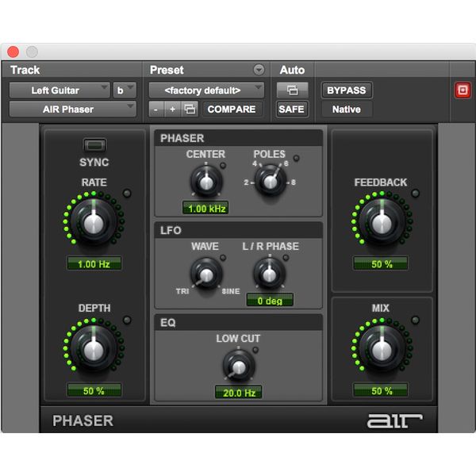Click the AIR logo
The height and width of the screenshot is (476, 476).
[394, 420]
